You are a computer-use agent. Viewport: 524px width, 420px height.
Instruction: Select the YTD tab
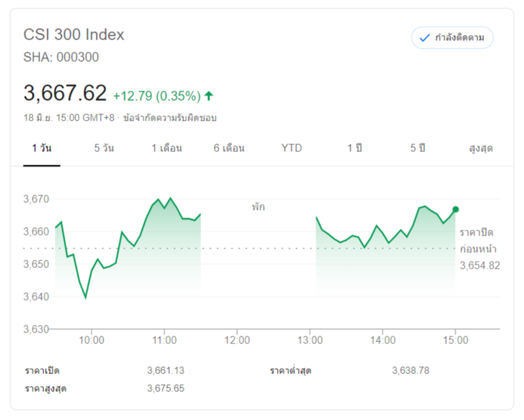[292, 148]
